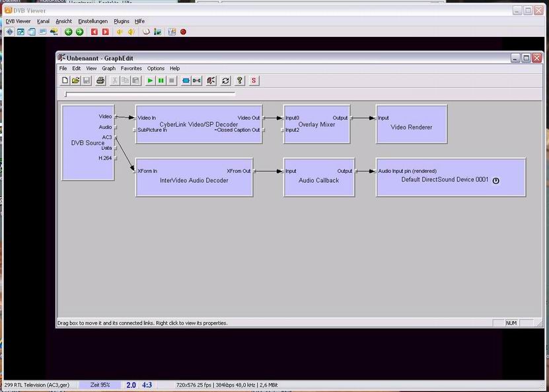Click the Refresh icon in GraphEdit toolbar
Screen dimensions: 549x392
tap(226, 81)
